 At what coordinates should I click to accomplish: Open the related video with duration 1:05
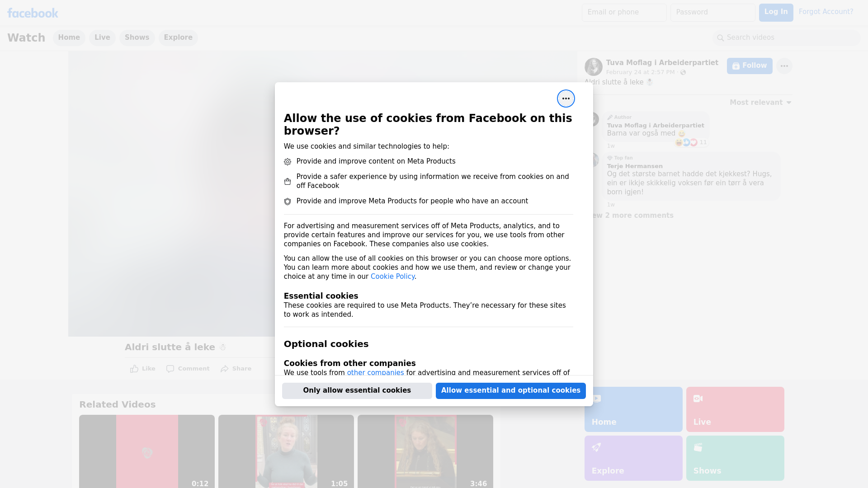click(286, 451)
